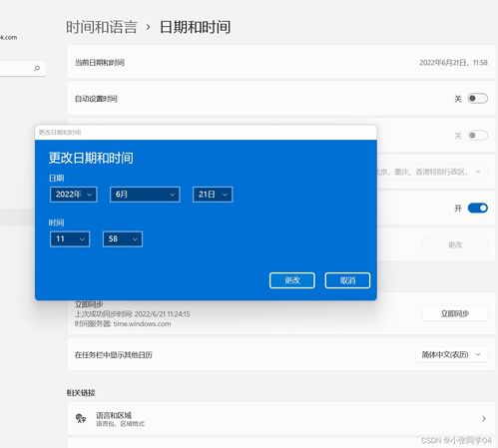
Task: Click the 时间服务器: time.windows.com text
Action: (x=123, y=324)
